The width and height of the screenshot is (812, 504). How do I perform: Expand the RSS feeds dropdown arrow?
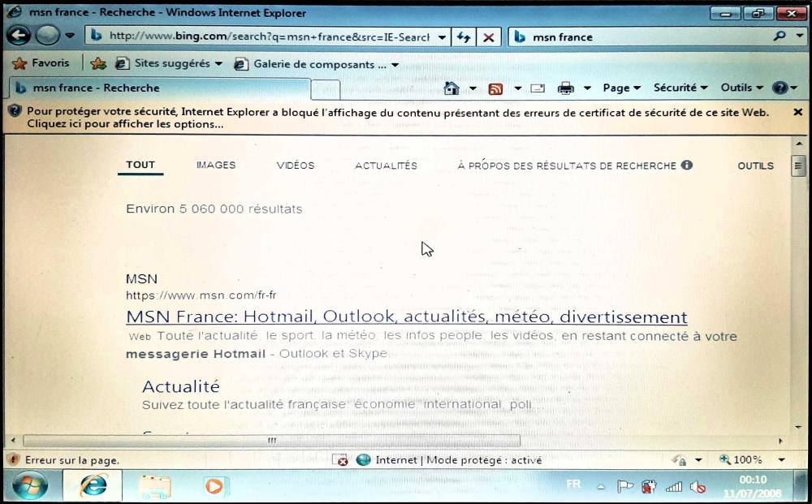coord(517,88)
